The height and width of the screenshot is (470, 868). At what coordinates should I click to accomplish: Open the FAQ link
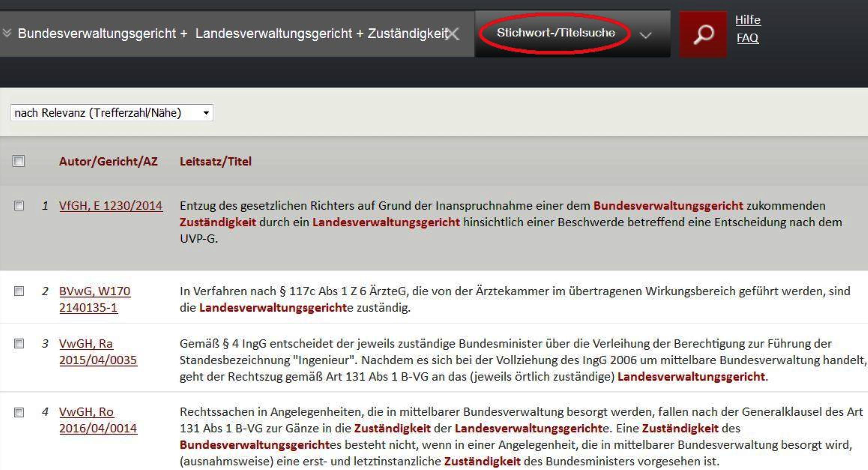[748, 38]
